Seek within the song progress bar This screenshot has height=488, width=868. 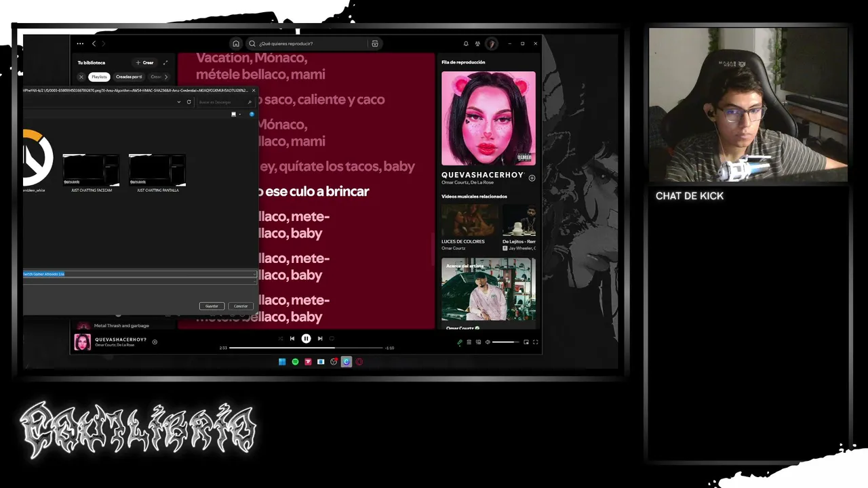point(306,348)
